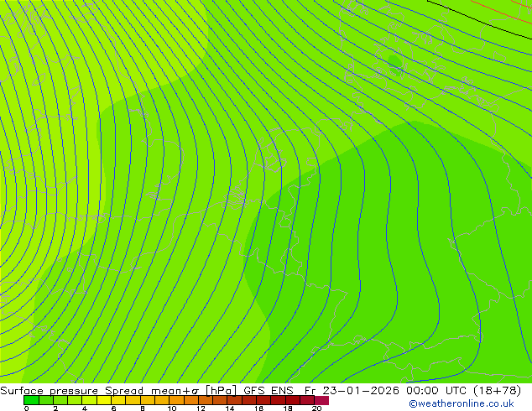The width and height of the screenshot is (532, 411).
Task: Click the dark red swatch starting at label 18
Action: [x=293, y=400]
